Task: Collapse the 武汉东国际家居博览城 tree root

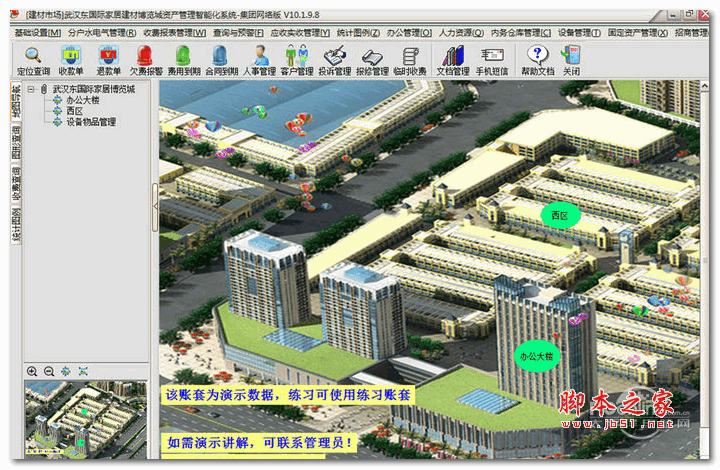Action: coord(31,89)
